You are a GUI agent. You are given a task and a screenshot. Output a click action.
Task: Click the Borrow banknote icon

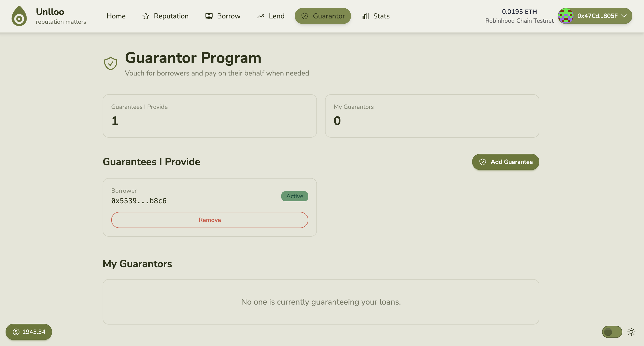209,16
